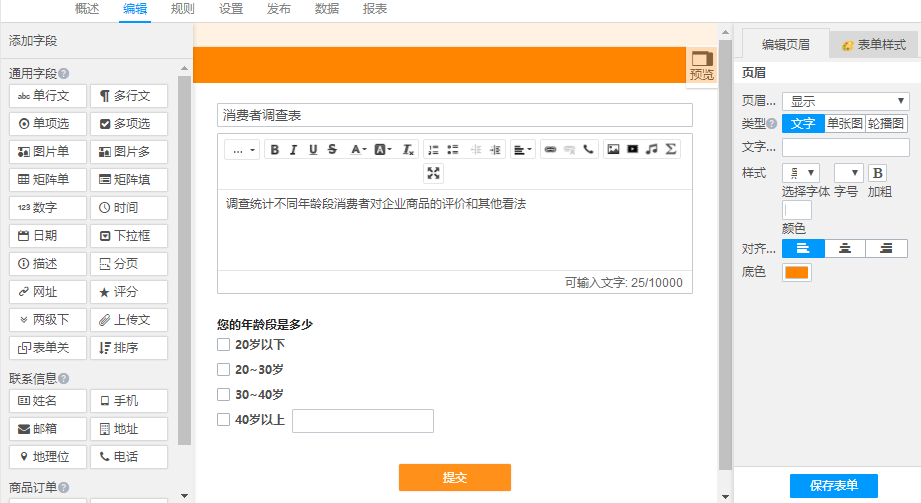Click the orange 提交 button
Screen dimensions: 921x503
click(x=455, y=477)
